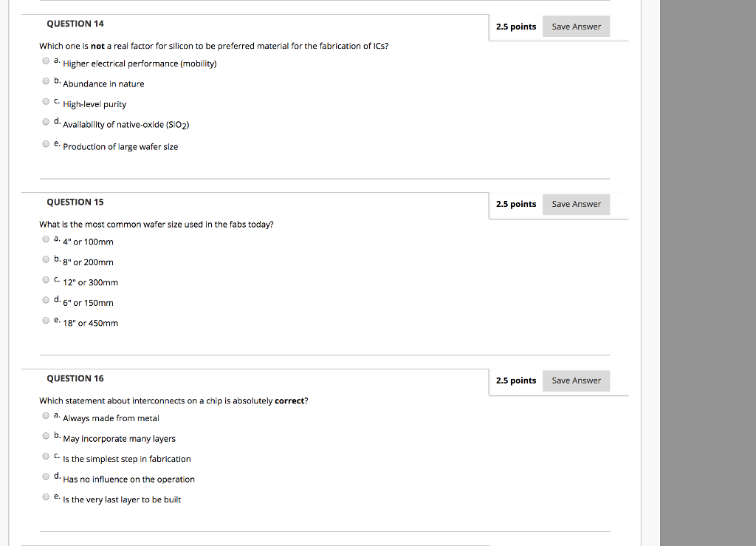Choose '18" or 450mm' answer

[x=45, y=320]
